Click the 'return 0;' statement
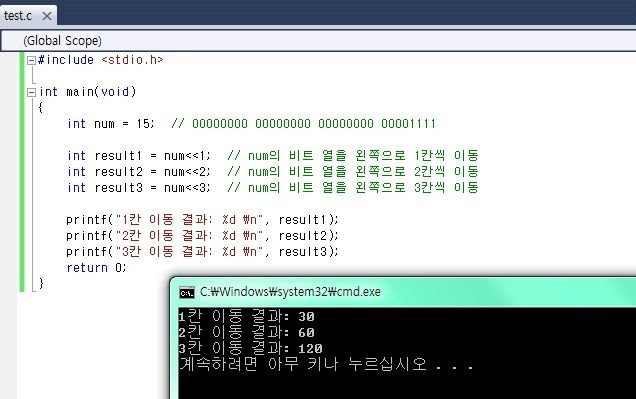This screenshot has height=399, width=636. [x=97, y=268]
